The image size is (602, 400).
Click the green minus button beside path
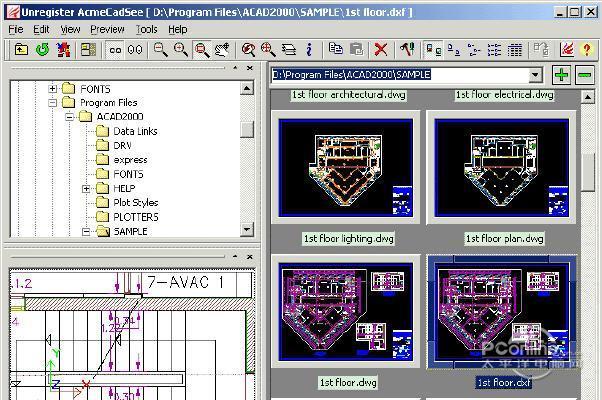click(x=584, y=75)
